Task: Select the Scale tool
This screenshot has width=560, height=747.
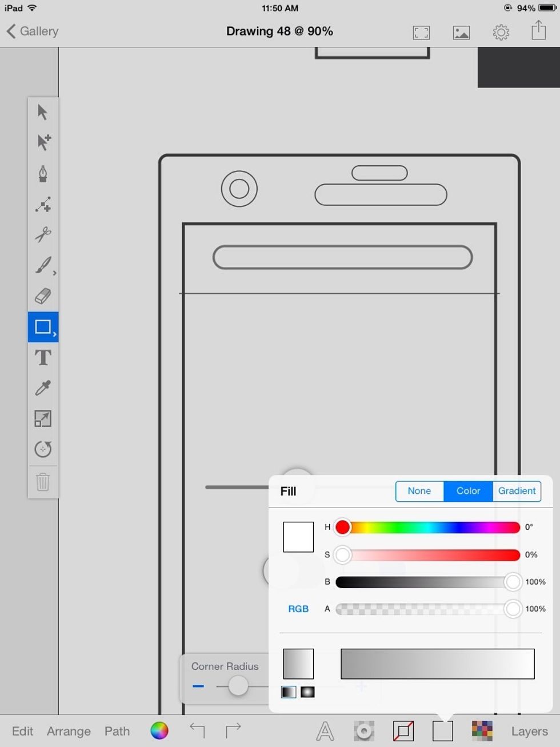Action: (43, 419)
